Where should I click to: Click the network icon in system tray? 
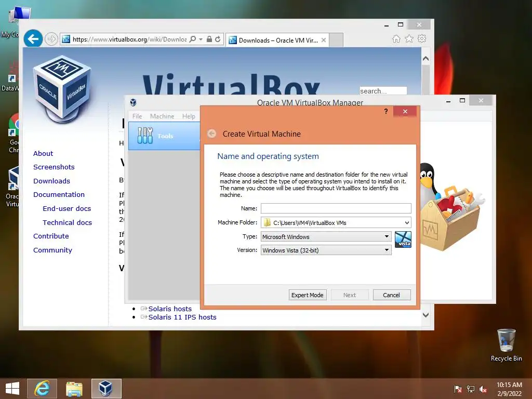(471, 389)
